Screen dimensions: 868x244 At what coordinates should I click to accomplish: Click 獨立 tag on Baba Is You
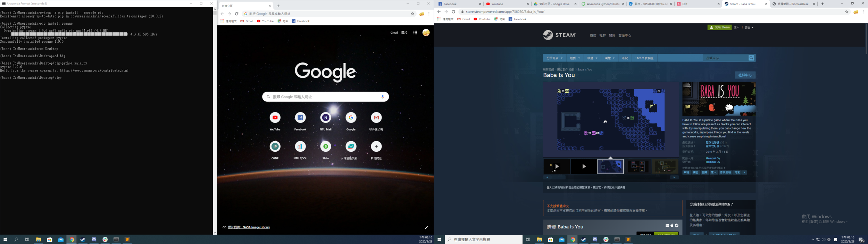(x=695, y=173)
